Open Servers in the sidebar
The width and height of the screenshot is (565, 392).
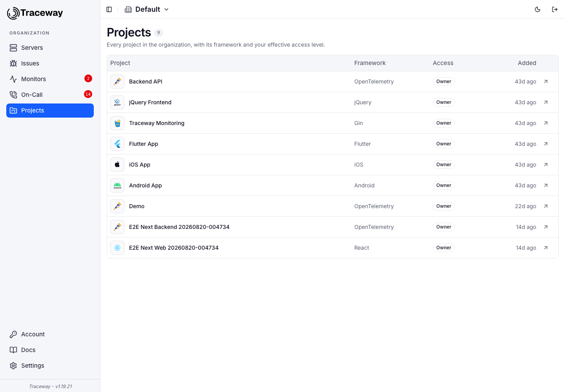click(x=50, y=48)
